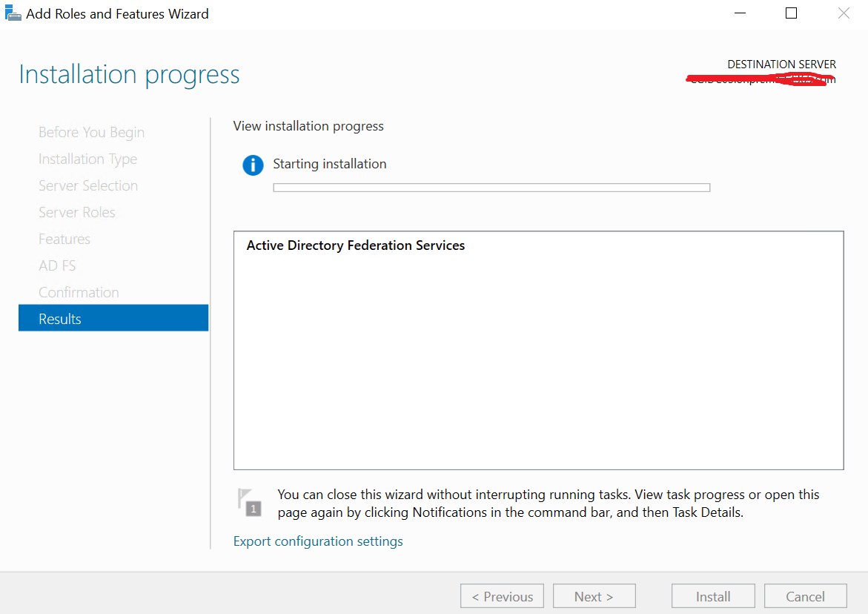Open the Features step
The image size is (868, 614).
tap(64, 239)
